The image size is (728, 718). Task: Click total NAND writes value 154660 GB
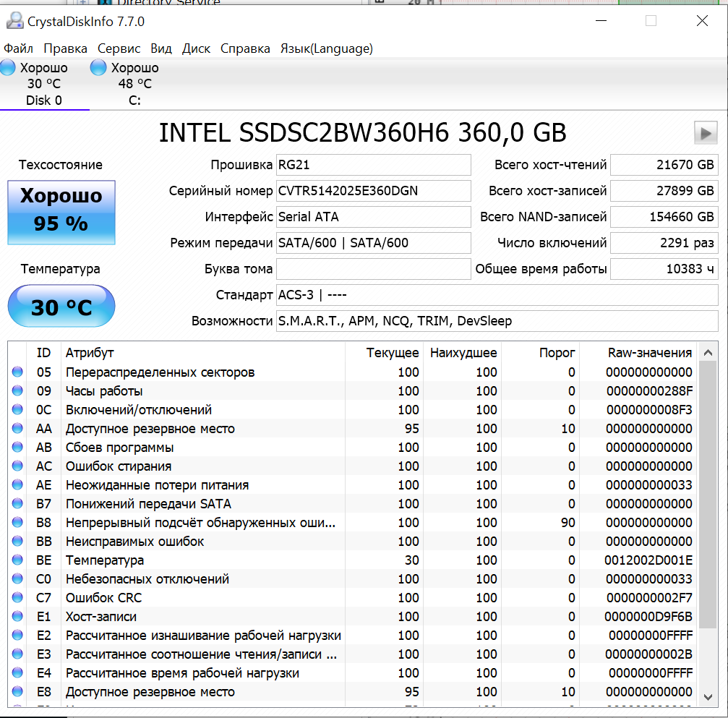664,217
